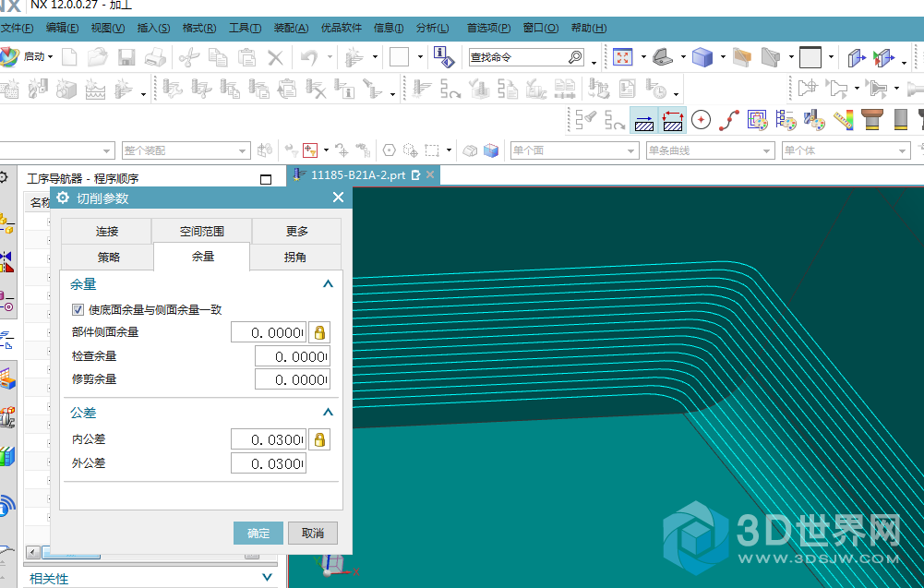Click the 部件侧面余量 value field
Screen dimensions: 924x588
tap(269, 333)
